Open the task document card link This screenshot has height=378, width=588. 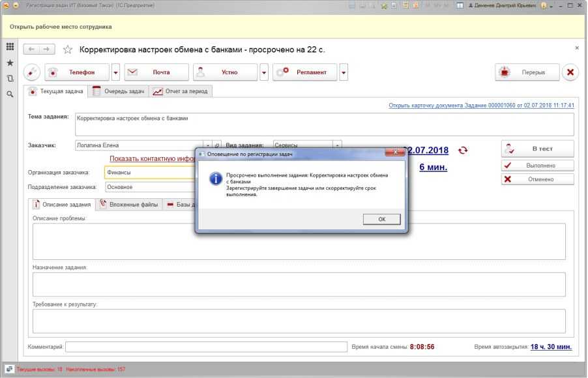[481, 105]
